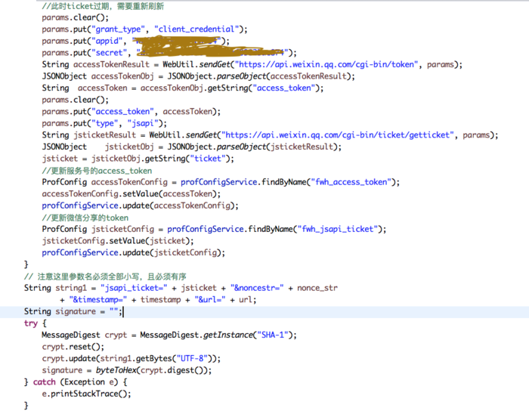Select the "grant_type" string literal
This screenshot has width=529, height=420.
[118, 29]
